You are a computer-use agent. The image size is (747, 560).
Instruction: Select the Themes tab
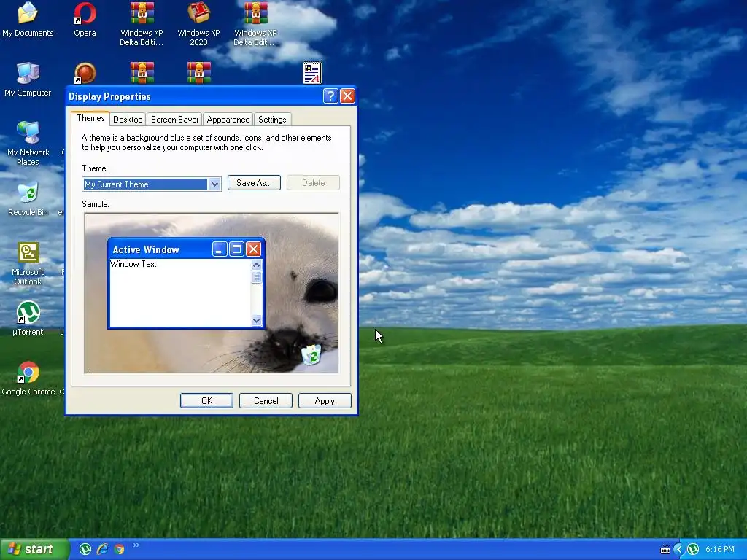tap(90, 118)
